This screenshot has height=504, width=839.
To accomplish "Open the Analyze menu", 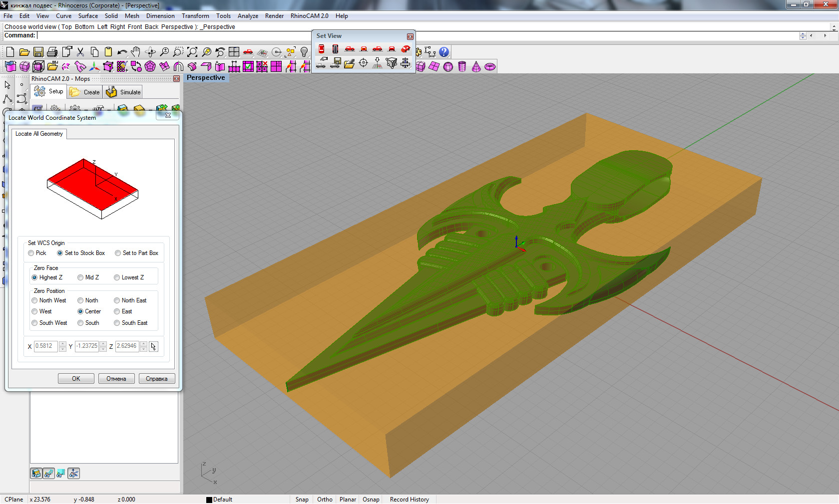I will (x=248, y=16).
